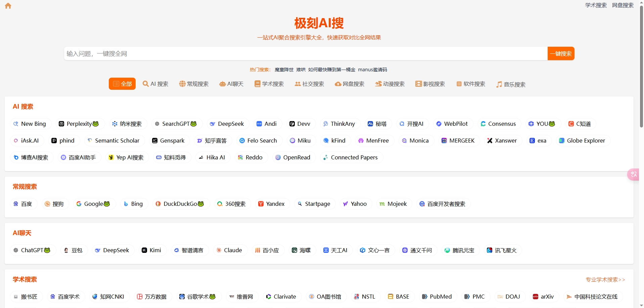The width and height of the screenshot is (644, 308).
Task: Select the 全部 category tab
Action: [x=122, y=84]
